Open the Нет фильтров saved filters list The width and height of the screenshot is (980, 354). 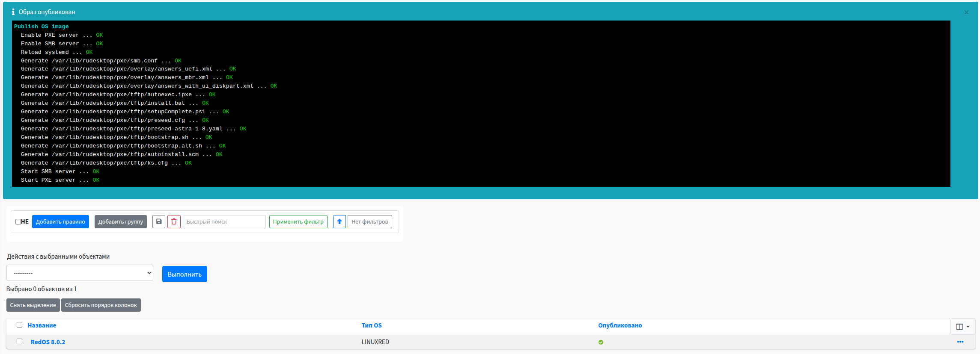tap(369, 221)
